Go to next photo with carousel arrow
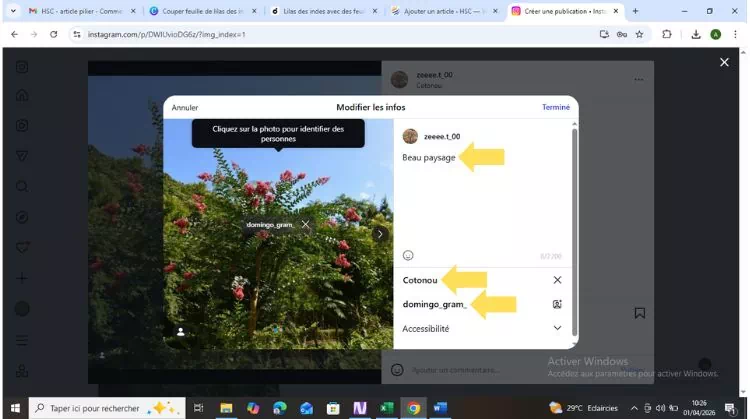 [380, 234]
